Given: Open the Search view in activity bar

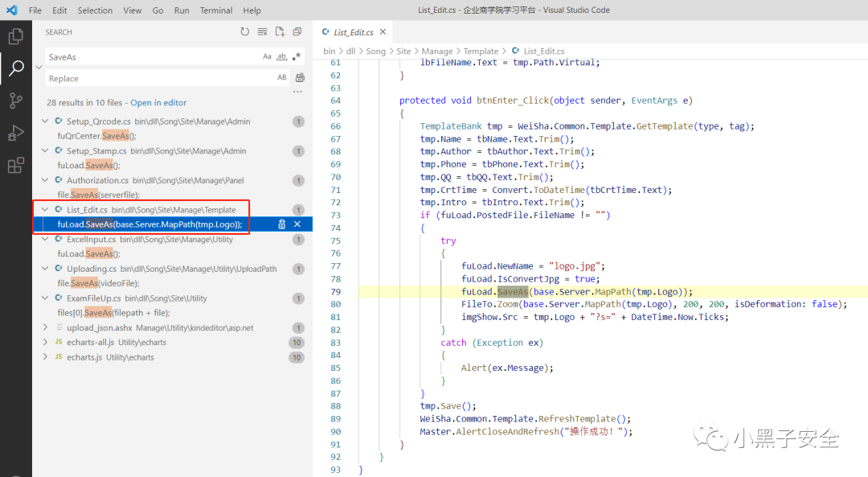Looking at the screenshot, I should (x=15, y=68).
